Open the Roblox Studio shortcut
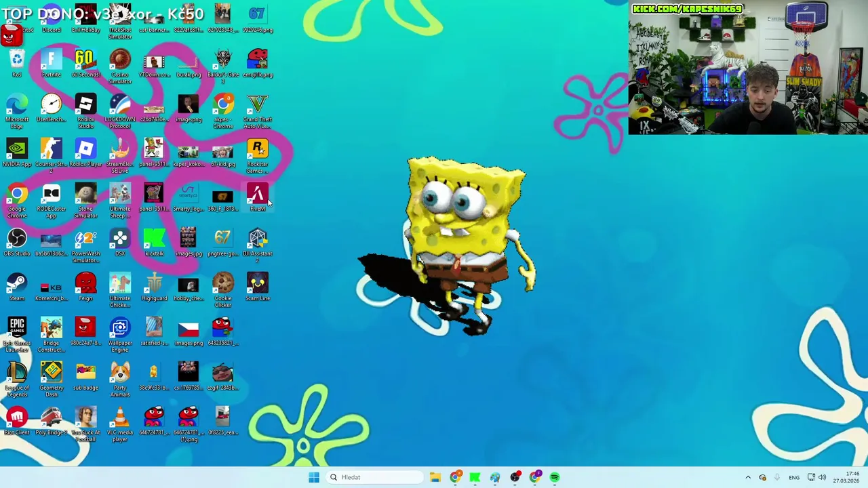This screenshot has height=488, width=868. click(x=85, y=111)
